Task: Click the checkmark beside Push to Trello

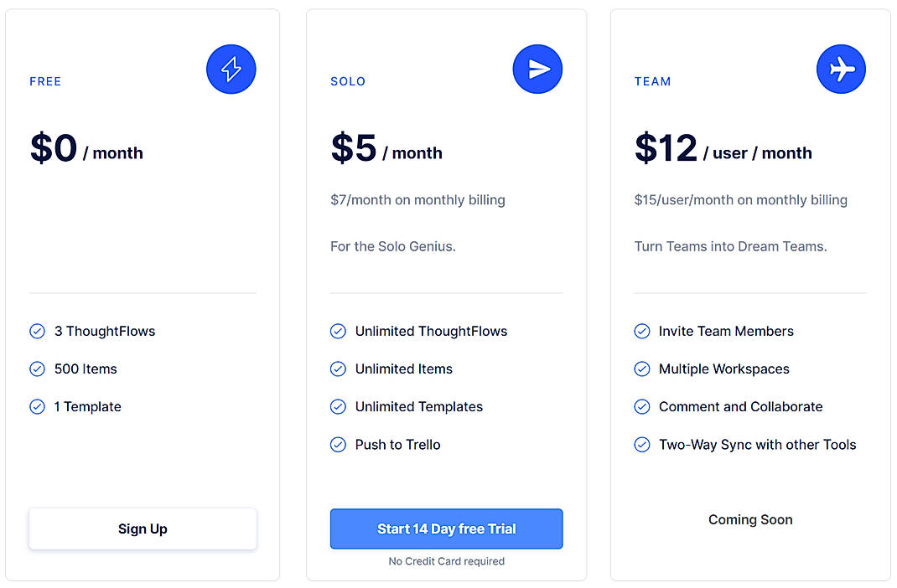Action: pos(338,445)
